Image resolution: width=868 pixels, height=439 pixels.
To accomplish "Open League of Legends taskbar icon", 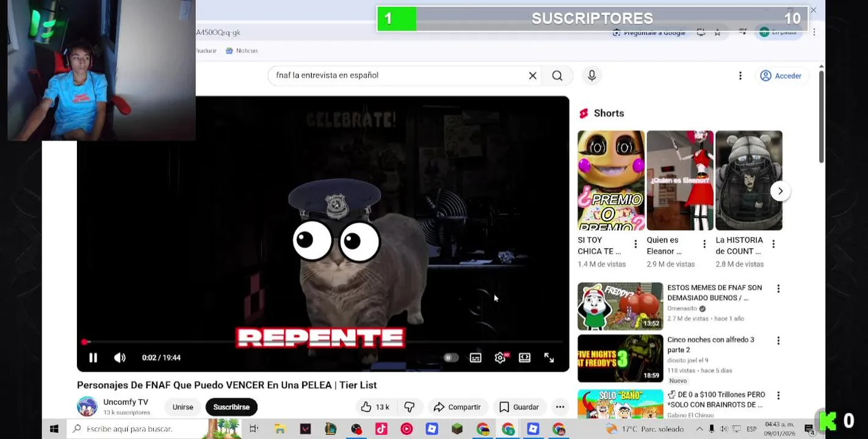I will (330, 429).
